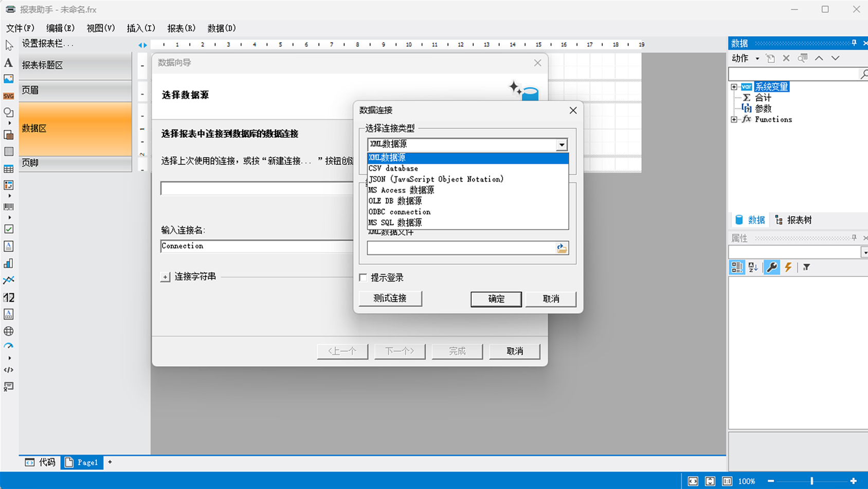Choose the Table object tool
868x489 pixels.
click(8, 169)
